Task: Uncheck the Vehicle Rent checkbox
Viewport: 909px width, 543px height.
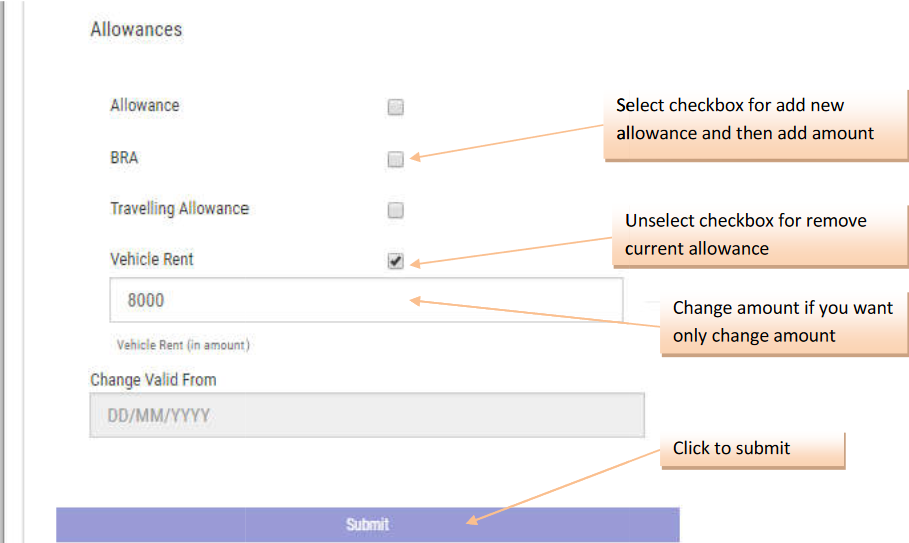Action: pos(395,261)
